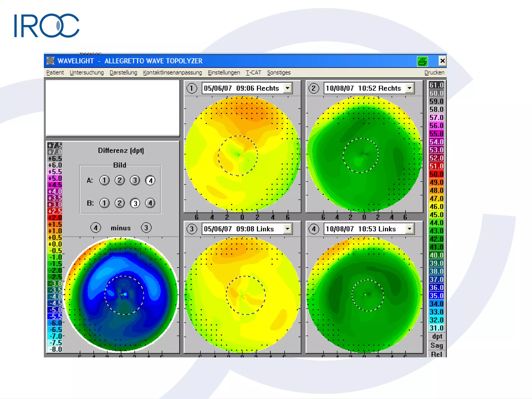Click circled number 1 map label icon
Image resolution: width=532 pixels, height=399 pixels.
click(192, 88)
